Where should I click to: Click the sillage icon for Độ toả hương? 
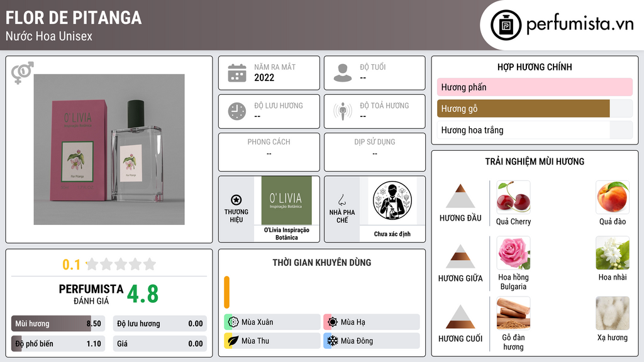point(343,111)
